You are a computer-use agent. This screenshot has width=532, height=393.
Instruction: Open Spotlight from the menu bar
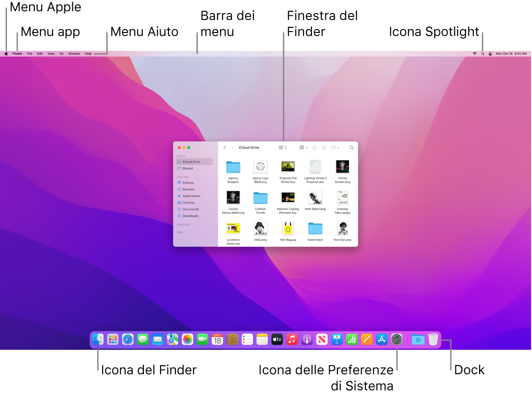(x=483, y=53)
